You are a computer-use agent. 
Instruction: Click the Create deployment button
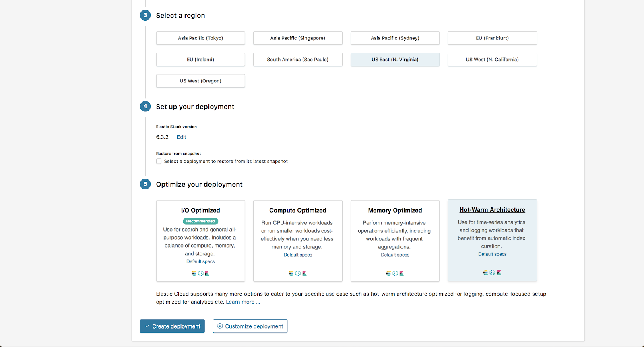(172, 326)
